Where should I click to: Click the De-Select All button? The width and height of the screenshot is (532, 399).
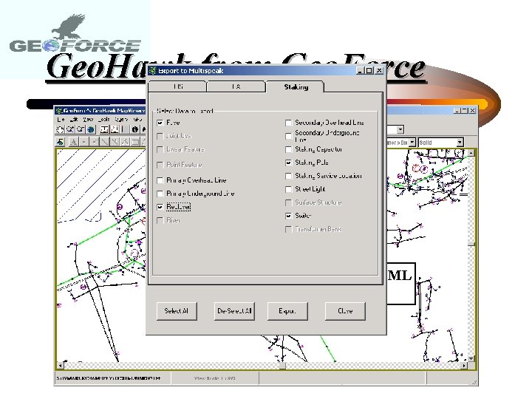click(234, 311)
